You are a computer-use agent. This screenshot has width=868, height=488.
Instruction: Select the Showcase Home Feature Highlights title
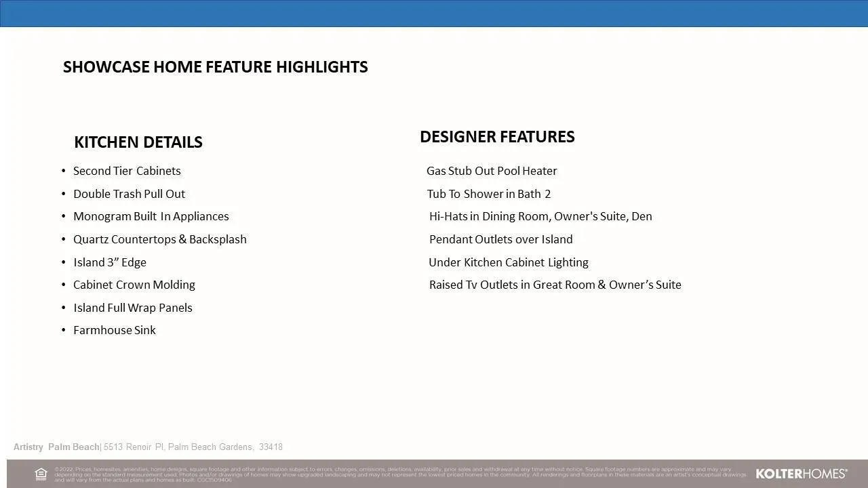tap(215, 67)
